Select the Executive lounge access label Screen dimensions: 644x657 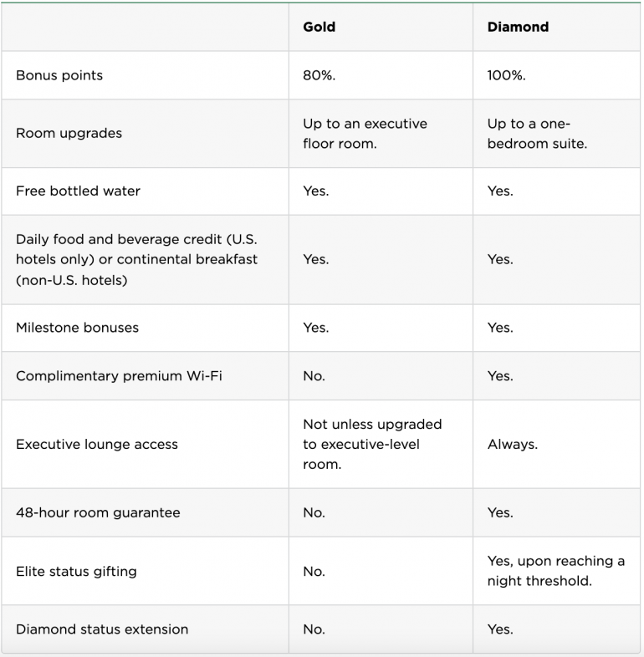click(x=97, y=445)
